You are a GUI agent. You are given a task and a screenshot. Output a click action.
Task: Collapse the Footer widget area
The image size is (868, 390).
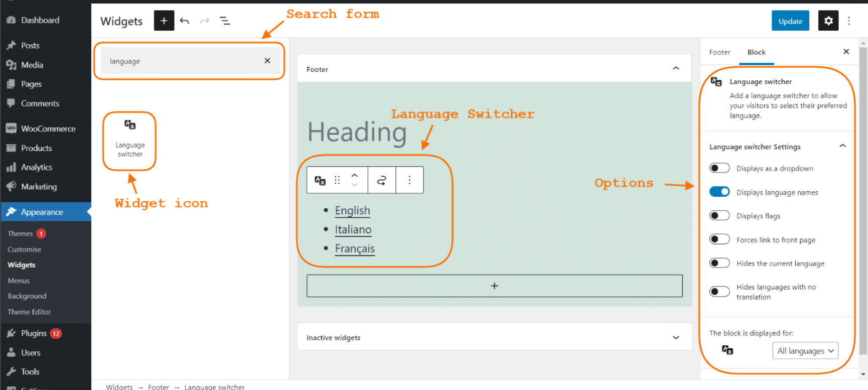point(676,69)
